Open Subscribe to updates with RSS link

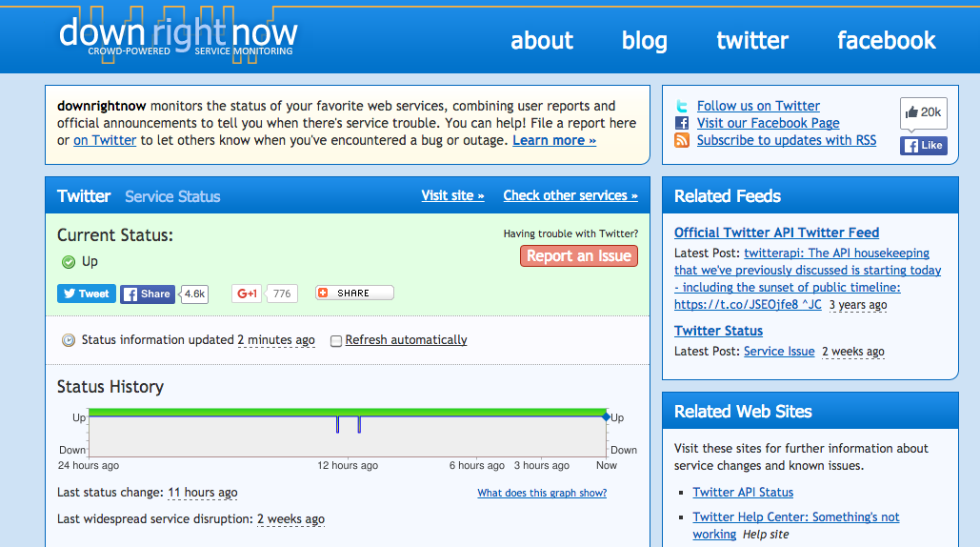(787, 140)
